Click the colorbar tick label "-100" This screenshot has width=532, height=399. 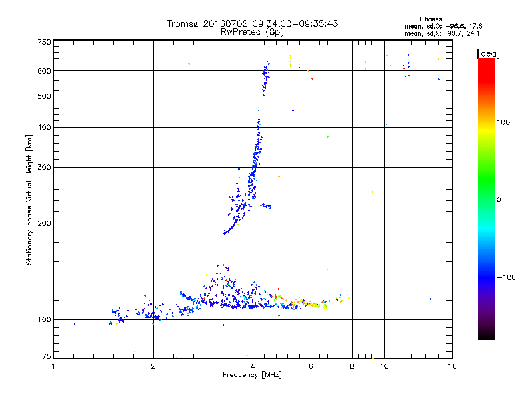507,277
